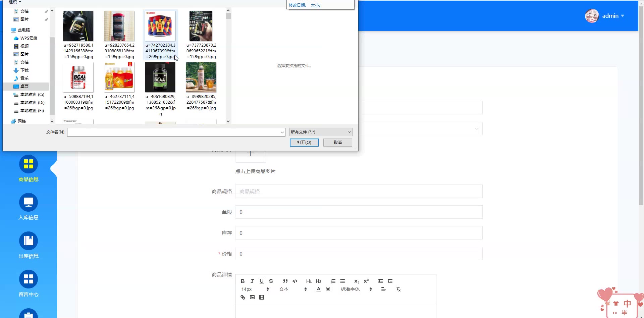Toggle strikethrough formatting in the editor
Screen dimensions: 644x318
click(271, 281)
